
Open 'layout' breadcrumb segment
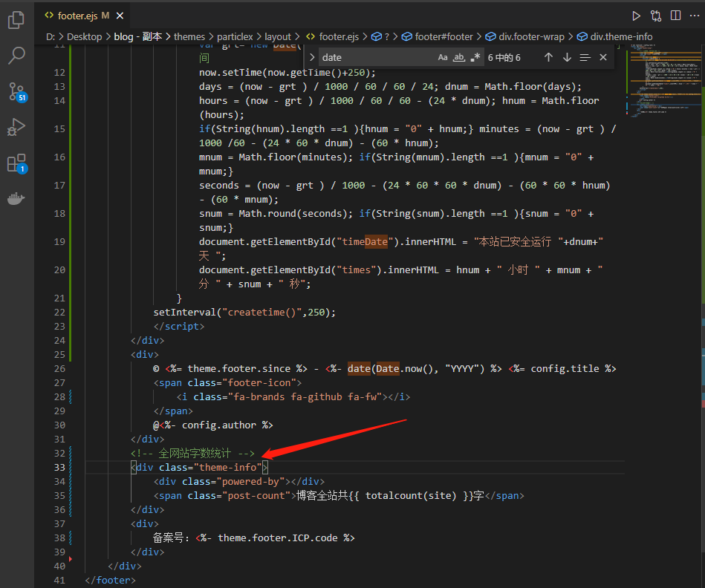click(x=278, y=37)
